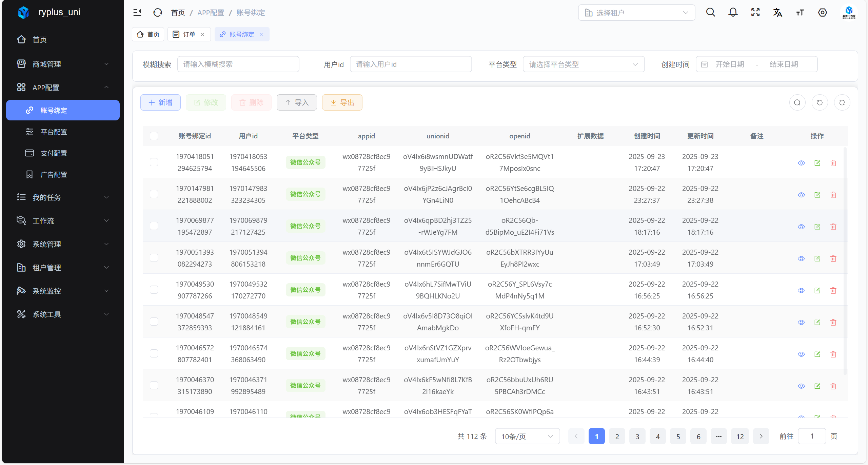This screenshot has width=868, height=465.
Task: Click the green edit icon in second row
Action: (817, 195)
